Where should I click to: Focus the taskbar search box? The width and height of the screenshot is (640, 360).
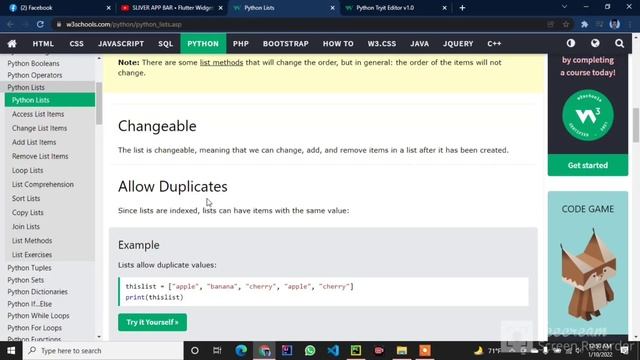click(103, 351)
